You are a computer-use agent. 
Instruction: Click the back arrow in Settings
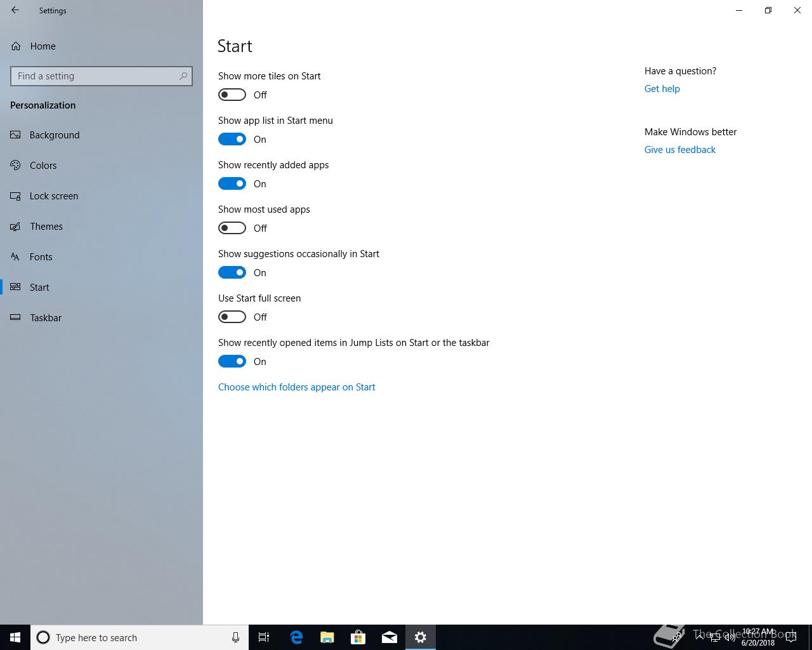pyautogui.click(x=15, y=10)
